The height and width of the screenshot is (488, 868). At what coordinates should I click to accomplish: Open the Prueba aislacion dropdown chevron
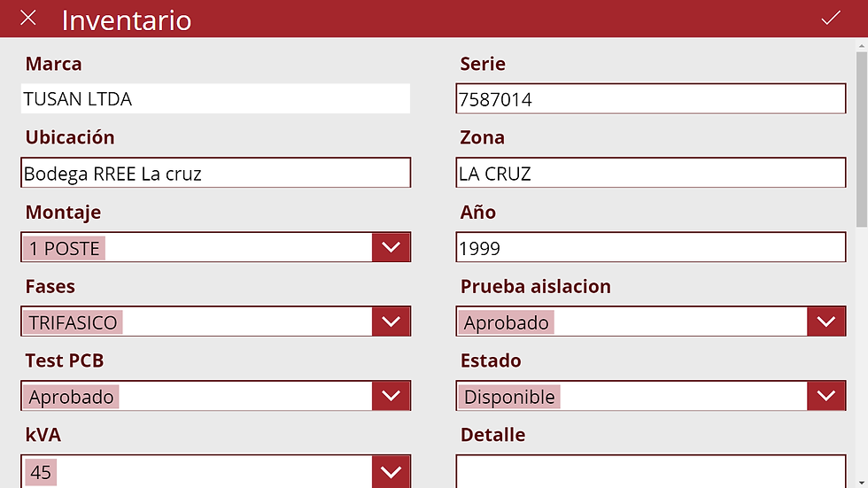click(x=826, y=322)
